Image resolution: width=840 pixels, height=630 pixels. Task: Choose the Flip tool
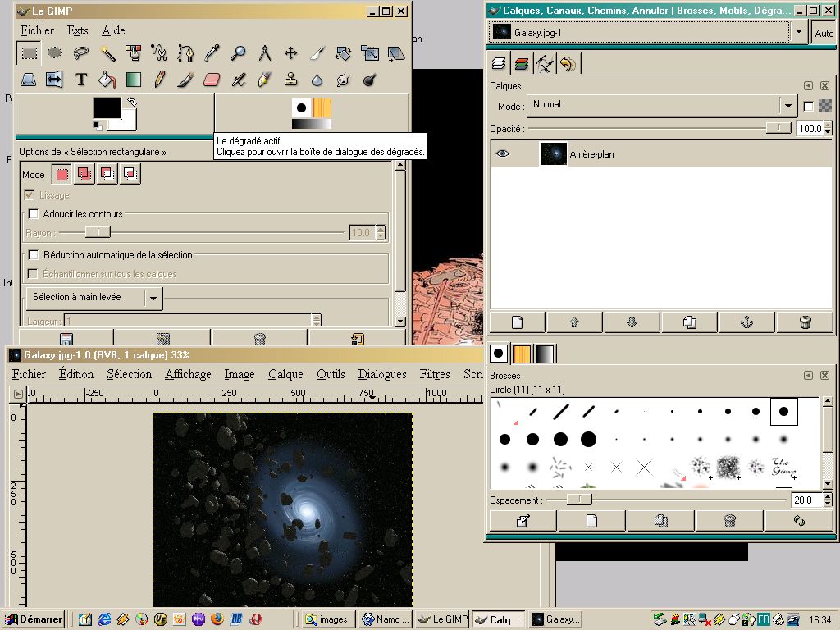tap(54, 80)
